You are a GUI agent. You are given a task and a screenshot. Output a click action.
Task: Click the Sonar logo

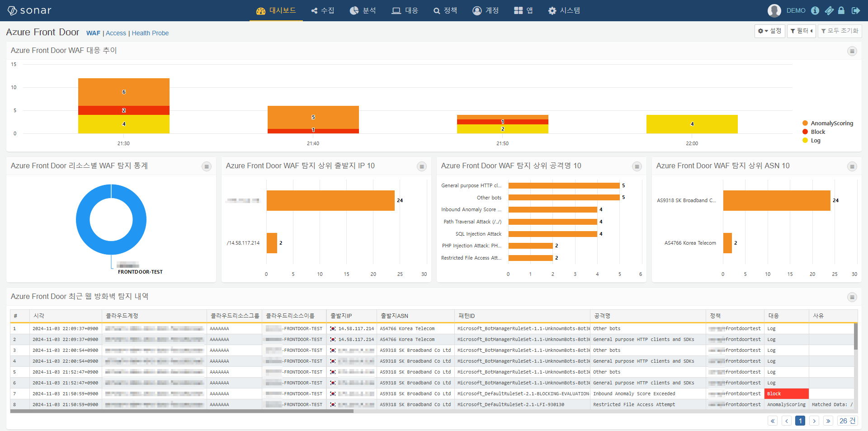click(29, 10)
